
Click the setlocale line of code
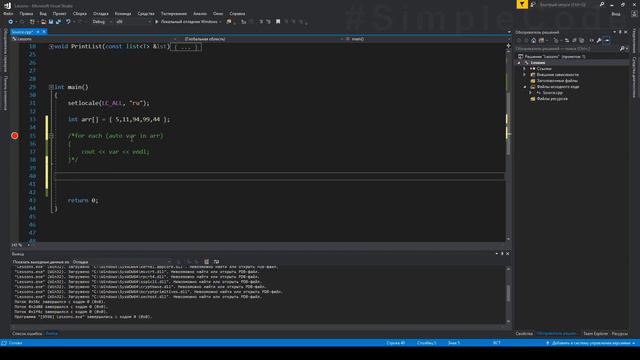[x=109, y=103]
